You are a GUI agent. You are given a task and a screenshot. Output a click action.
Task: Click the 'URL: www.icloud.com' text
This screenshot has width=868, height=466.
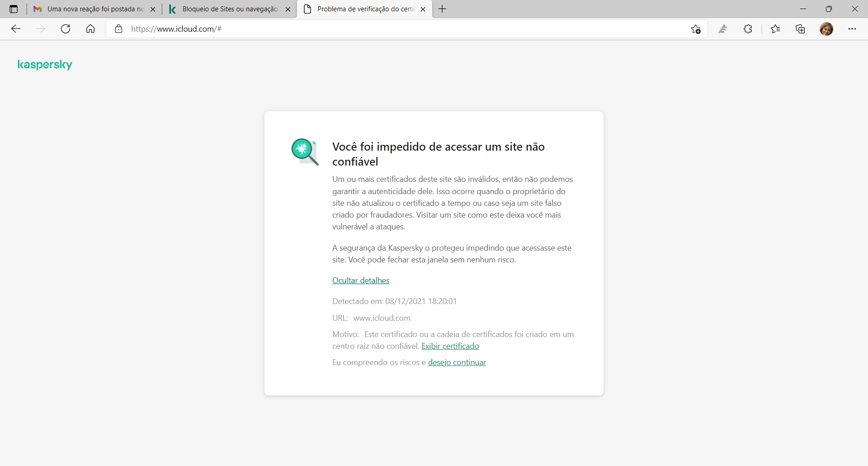[x=371, y=318]
